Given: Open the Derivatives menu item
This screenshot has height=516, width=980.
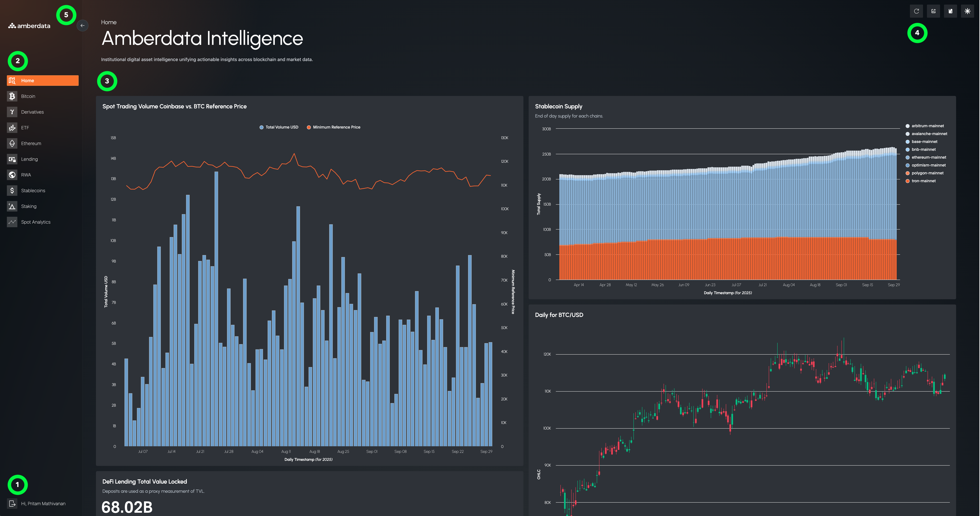Looking at the screenshot, I should pos(32,112).
